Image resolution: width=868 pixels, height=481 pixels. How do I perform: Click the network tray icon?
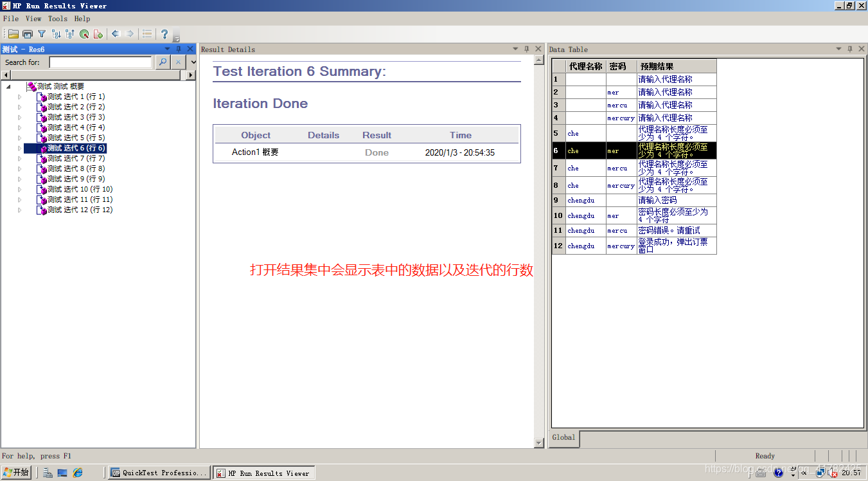point(820,473)
